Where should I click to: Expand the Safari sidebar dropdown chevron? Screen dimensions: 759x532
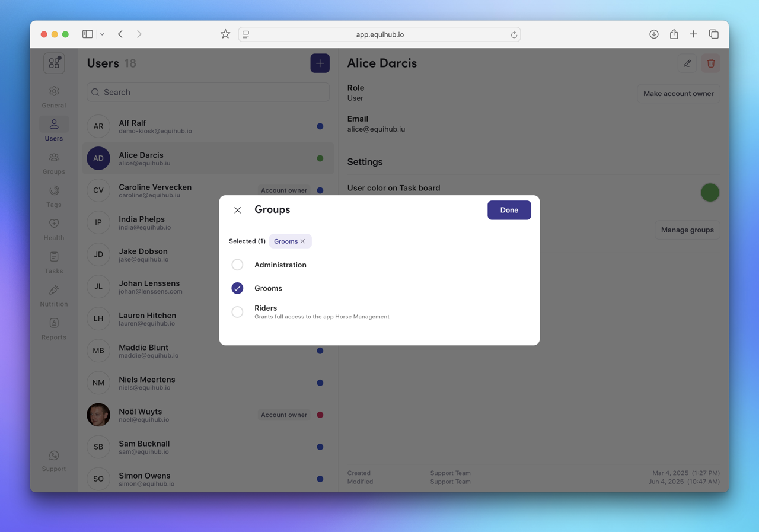pos(102,34)
